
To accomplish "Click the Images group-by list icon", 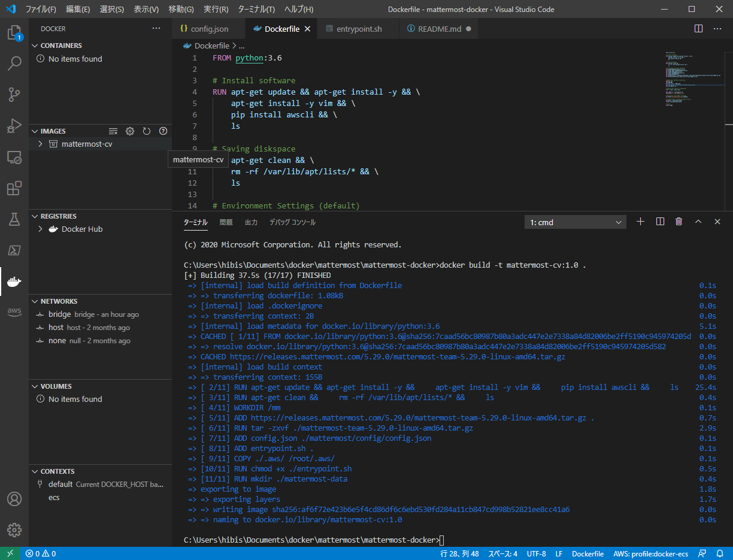I will 113,131.
